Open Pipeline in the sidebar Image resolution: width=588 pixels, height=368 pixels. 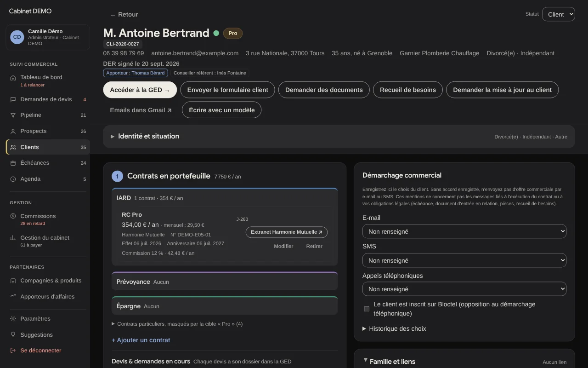pyautogui.click(x=48, y=115)
